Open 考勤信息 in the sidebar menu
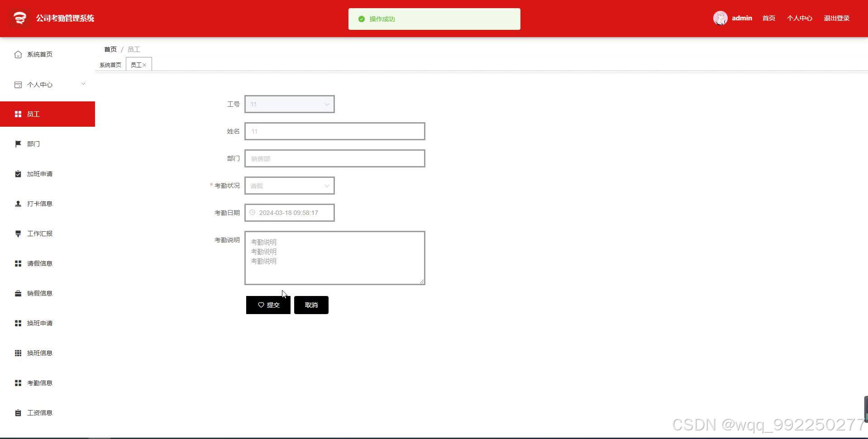The height and width of the screenshot is (439, 868). [x=48, y=383]
